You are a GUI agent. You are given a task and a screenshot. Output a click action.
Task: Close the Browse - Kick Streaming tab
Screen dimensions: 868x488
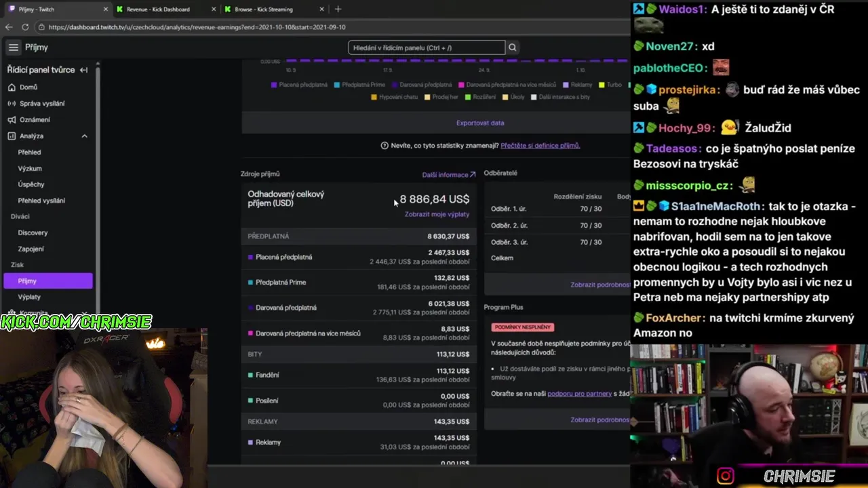321,9
